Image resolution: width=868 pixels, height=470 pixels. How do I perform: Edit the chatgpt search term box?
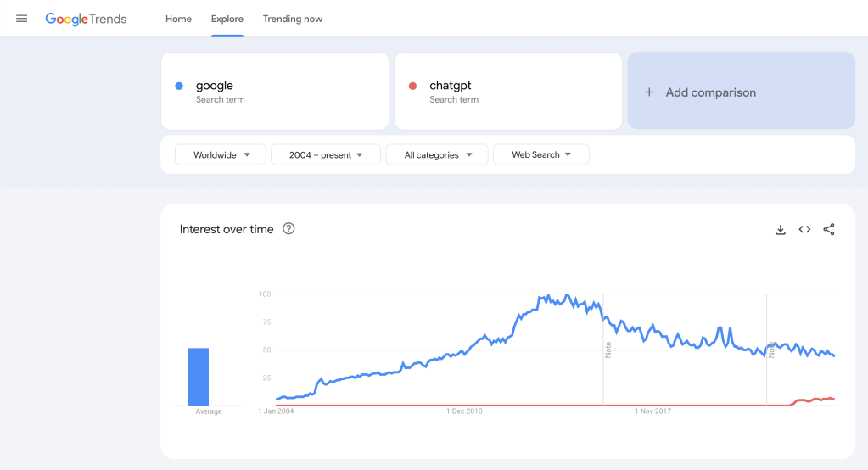click(x=508, y=92)
